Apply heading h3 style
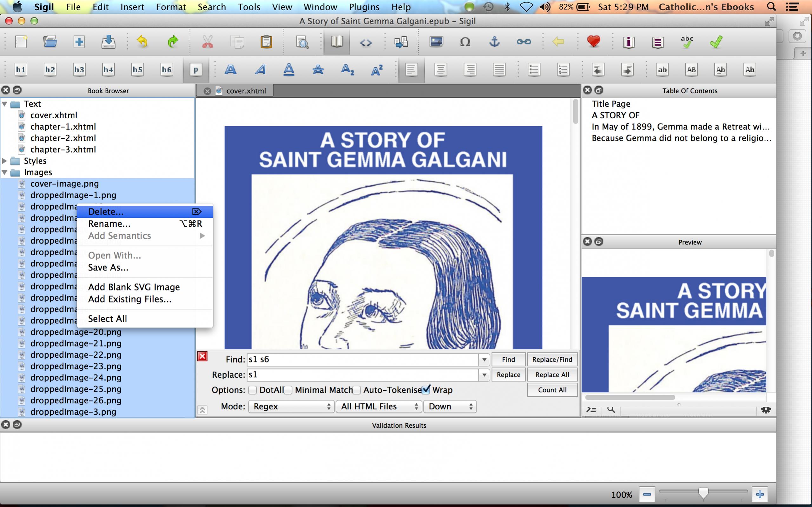Screen dimensions: 812x507 tap(79, 70)
